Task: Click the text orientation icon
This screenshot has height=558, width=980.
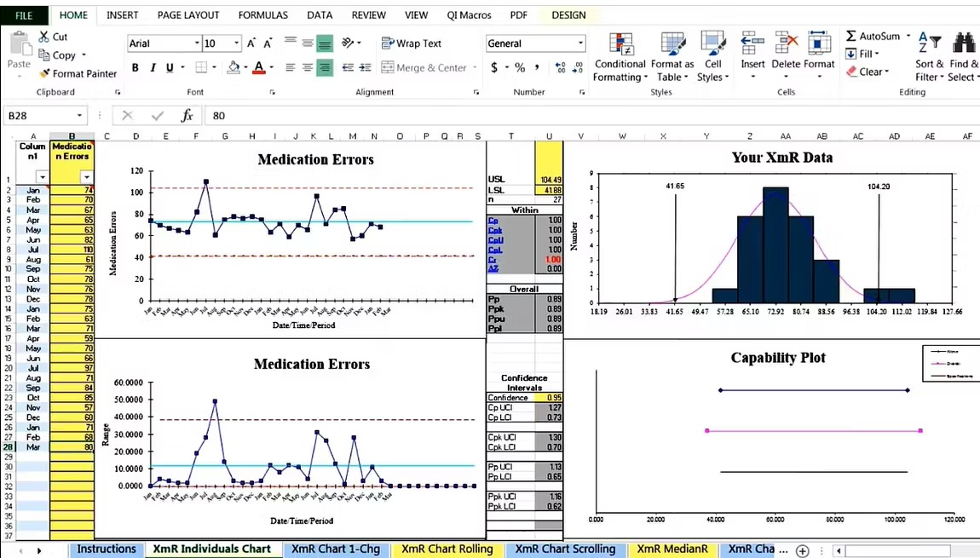Action: pos(349,43)
